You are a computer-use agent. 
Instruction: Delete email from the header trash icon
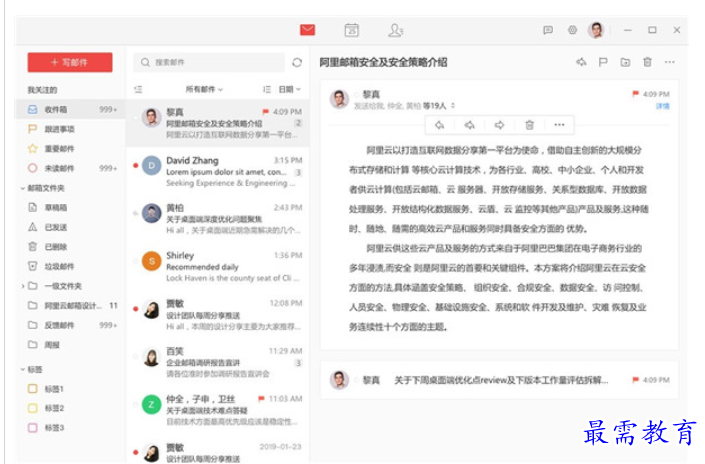coord(647,62)
